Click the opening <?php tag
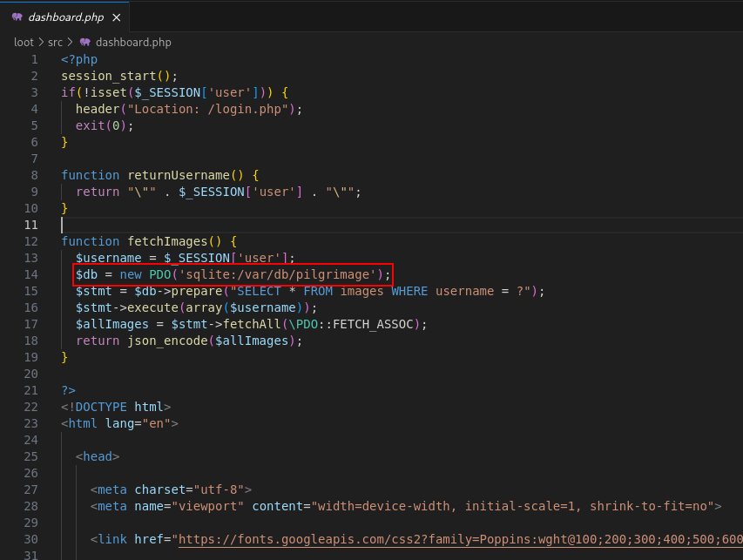The image size is (743, 560). pyautogui.click(x=79, y=59)
